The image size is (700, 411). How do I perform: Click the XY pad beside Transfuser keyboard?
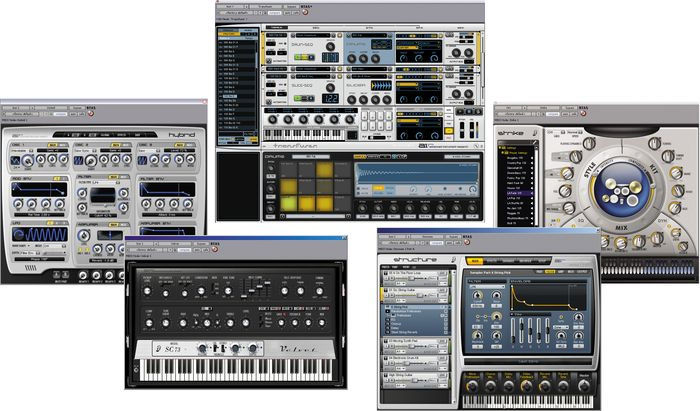pyautogui.click(x=352, y=134)
